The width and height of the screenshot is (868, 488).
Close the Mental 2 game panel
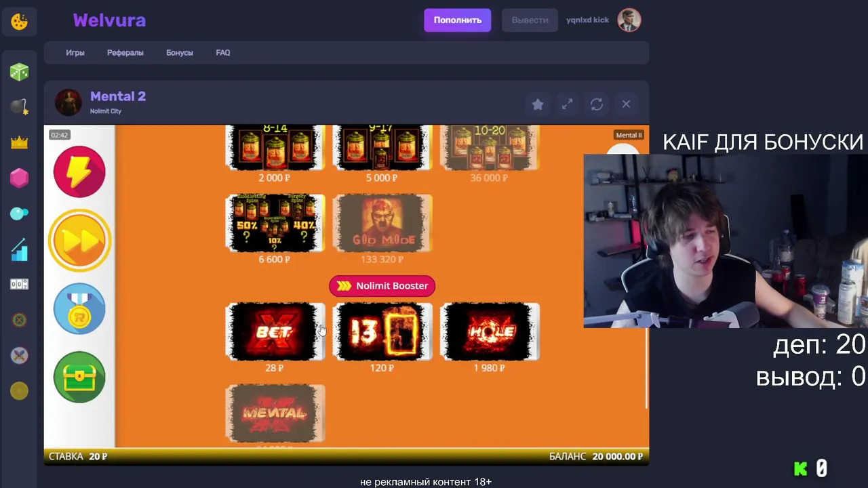click(626, 104)
